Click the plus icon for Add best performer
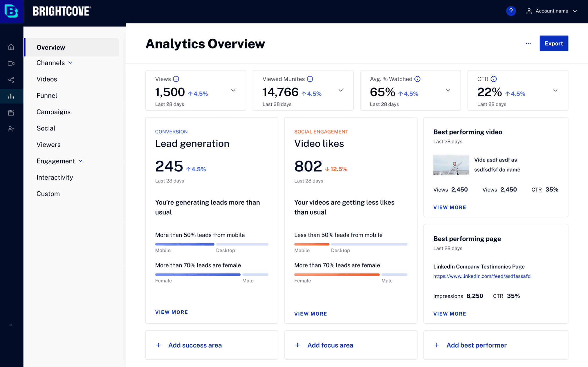588x367 pixels. tap(437, 345)
